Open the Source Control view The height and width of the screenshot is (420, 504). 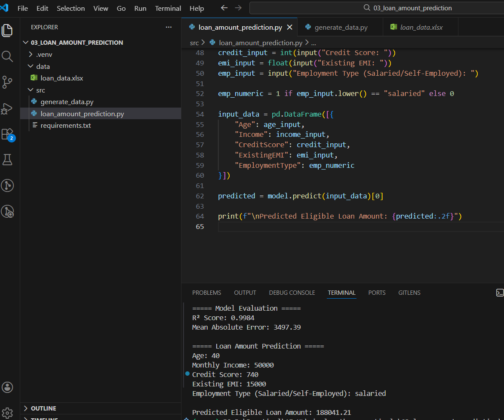pos(8,82)
